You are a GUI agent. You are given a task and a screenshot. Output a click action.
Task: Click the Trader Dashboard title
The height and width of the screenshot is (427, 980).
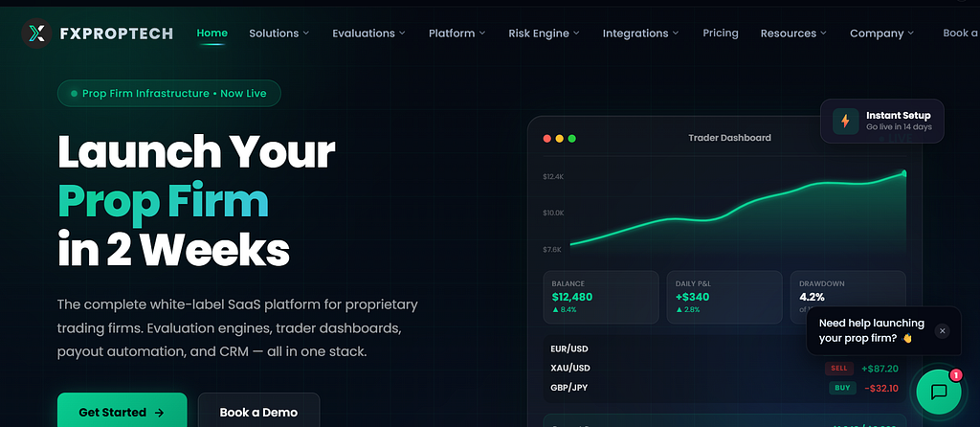(729, 138)
